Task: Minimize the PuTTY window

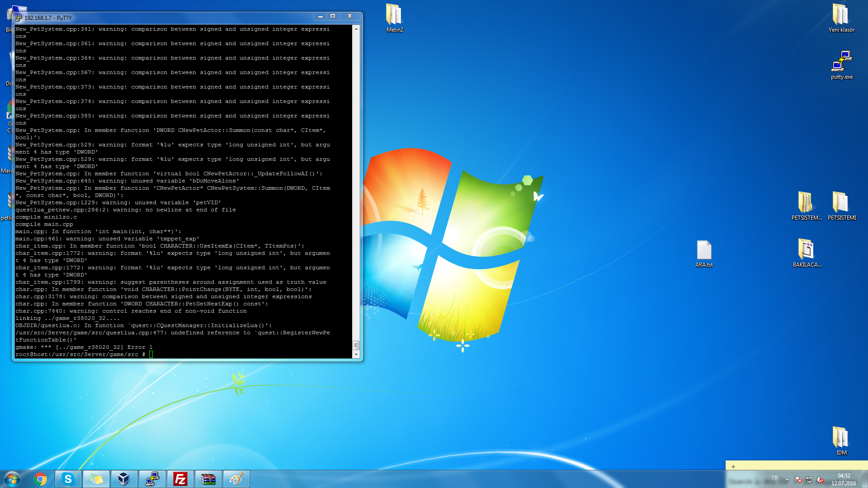Action: [x=321, y=16]
